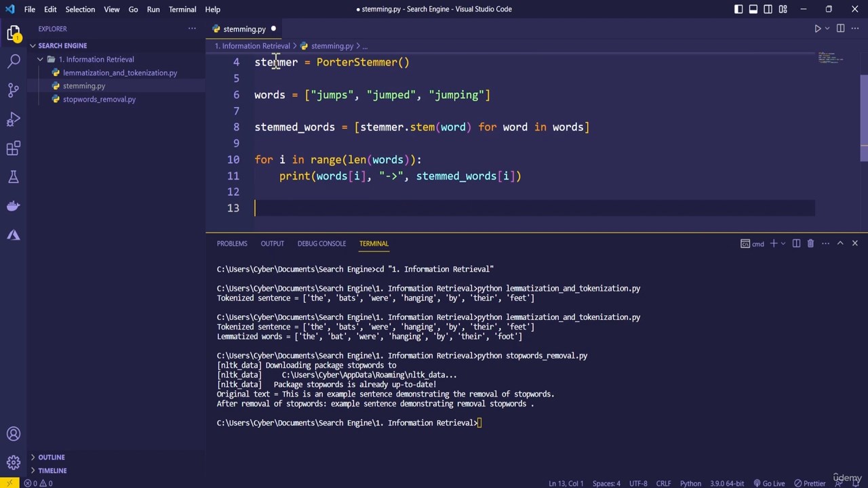The image size is (868, 488).
Task: Start Go Live server
Action: click(x=768, y=483)
